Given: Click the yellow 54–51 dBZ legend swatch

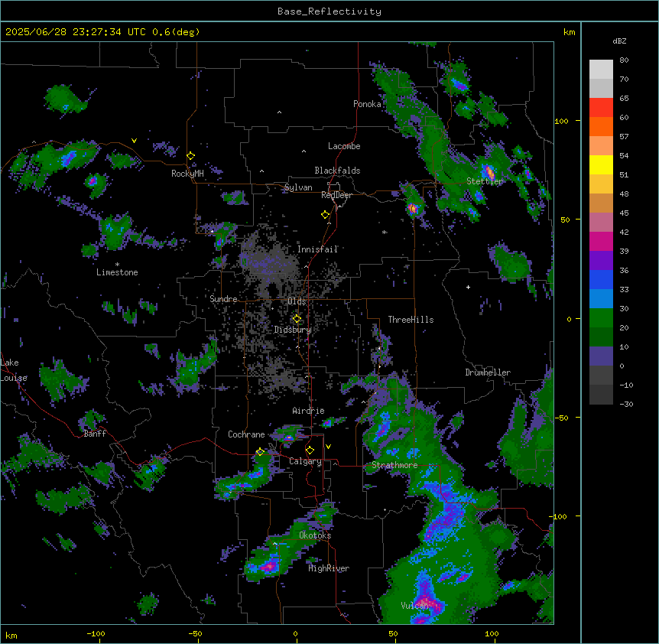Looking at the screenshot, I should 601,164.
